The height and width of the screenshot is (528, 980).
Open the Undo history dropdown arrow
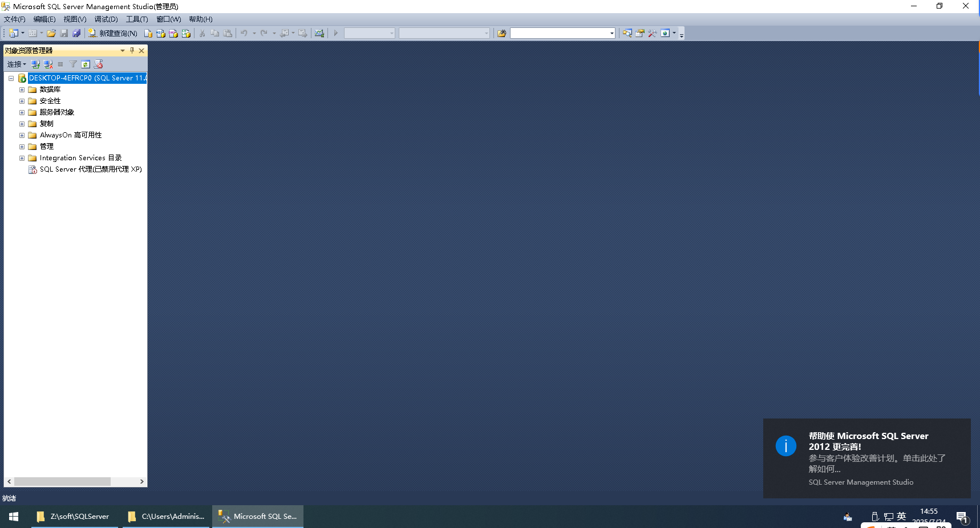coord(254,33)
